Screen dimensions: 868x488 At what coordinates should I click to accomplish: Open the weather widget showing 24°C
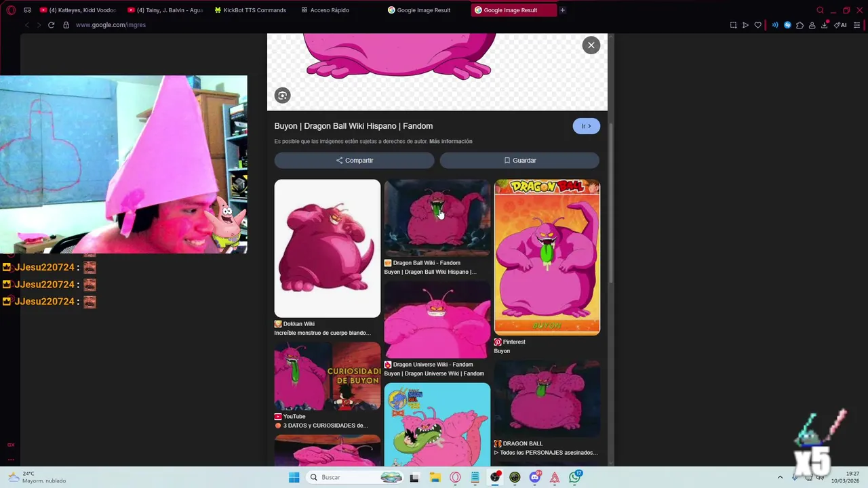[x=37, y=477]
